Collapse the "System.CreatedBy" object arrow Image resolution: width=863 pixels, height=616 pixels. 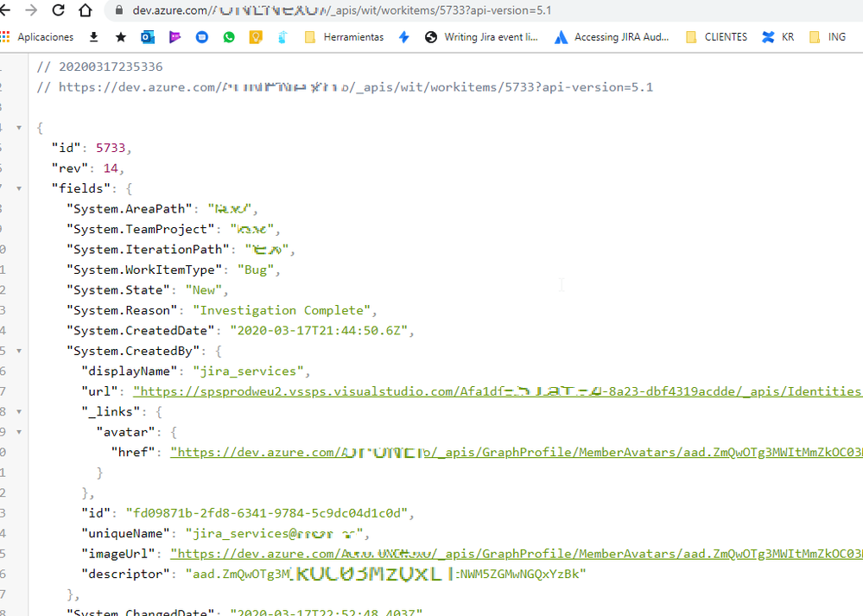19,351
